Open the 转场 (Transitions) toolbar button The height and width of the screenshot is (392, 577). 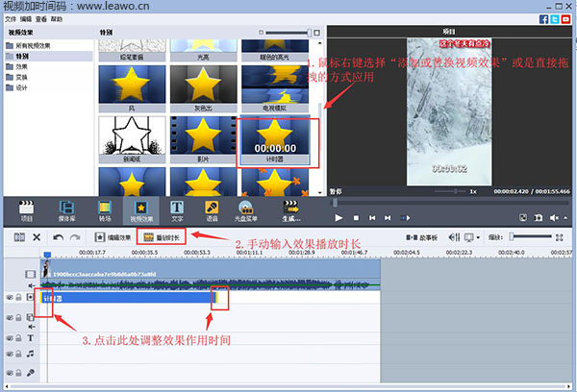pyautogui.click(x=105, y=211)
